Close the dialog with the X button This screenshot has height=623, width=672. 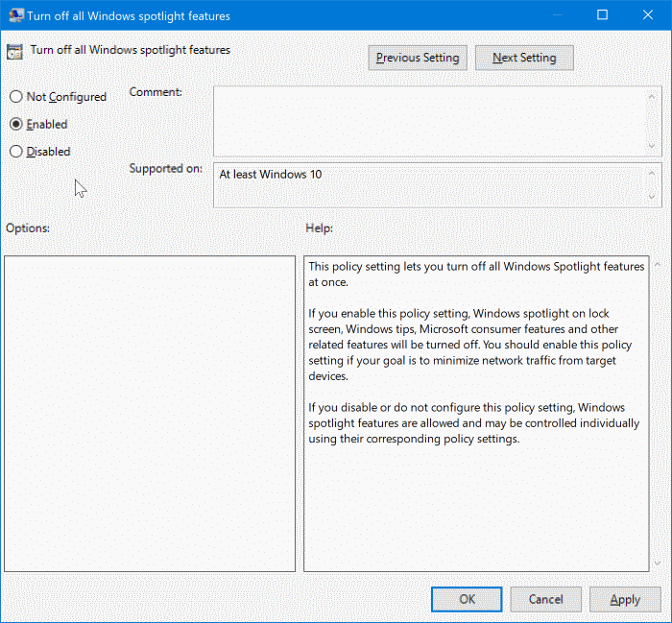(648, 15)
